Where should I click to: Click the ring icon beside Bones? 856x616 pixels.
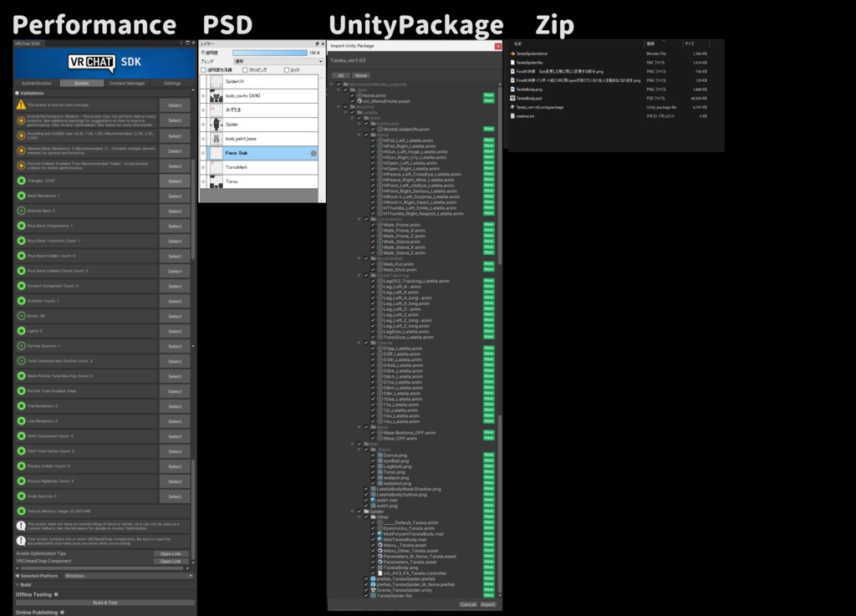(x=21, y=316)
